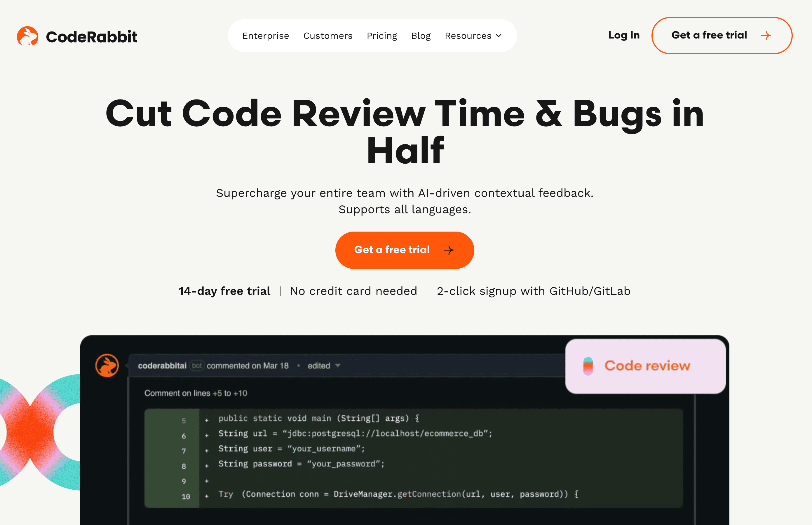
Task: Select the Enterprise menu item
Action: pyautogui.click(x=266, y=36)
